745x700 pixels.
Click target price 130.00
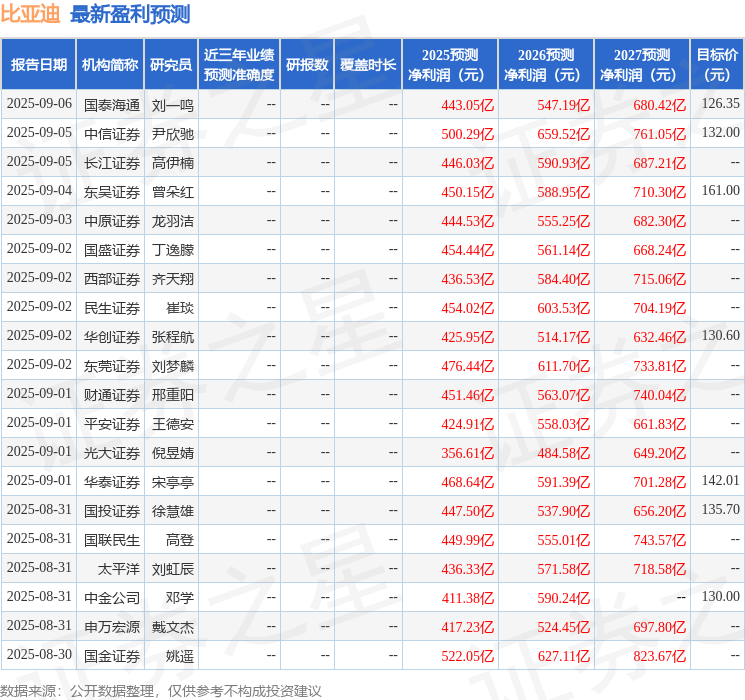click(721, 596)
